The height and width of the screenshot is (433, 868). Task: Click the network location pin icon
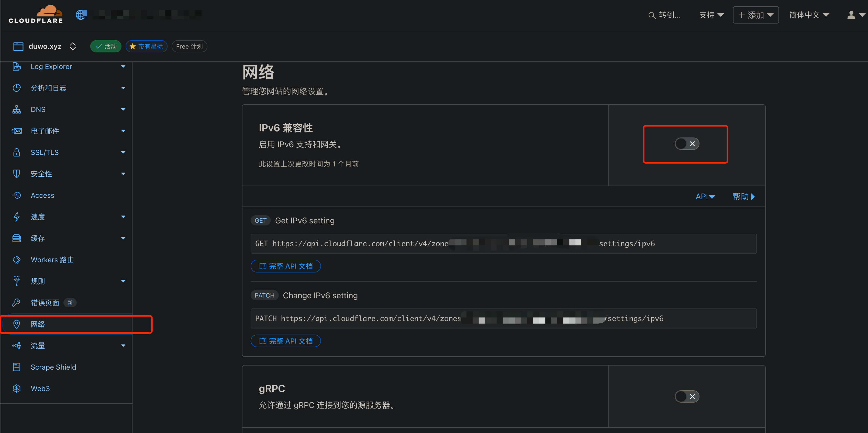point(17,324)
